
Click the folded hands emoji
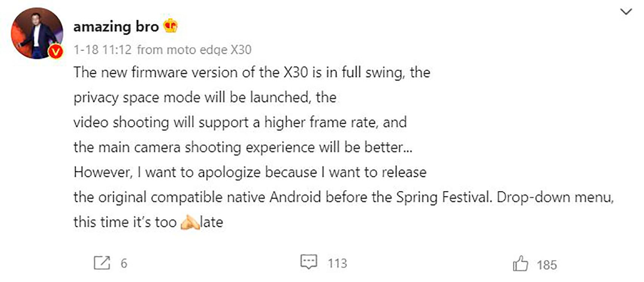(x=190, y=222)
